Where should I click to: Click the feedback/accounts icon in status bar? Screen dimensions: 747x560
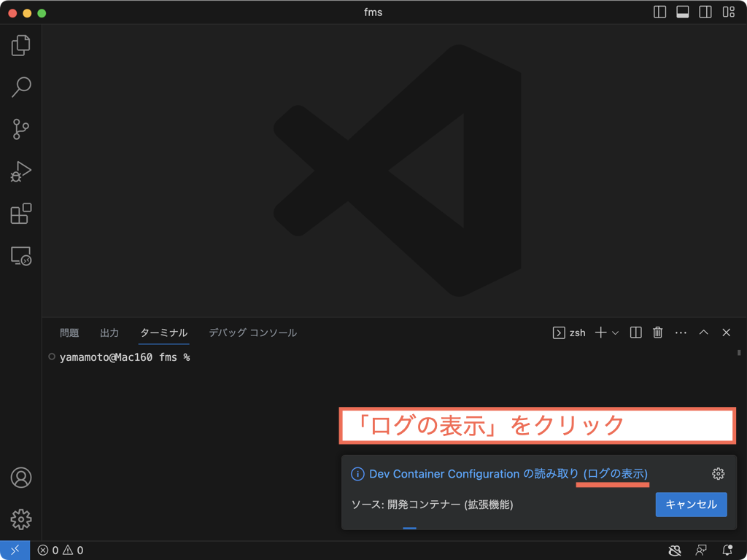coord(701,551)
